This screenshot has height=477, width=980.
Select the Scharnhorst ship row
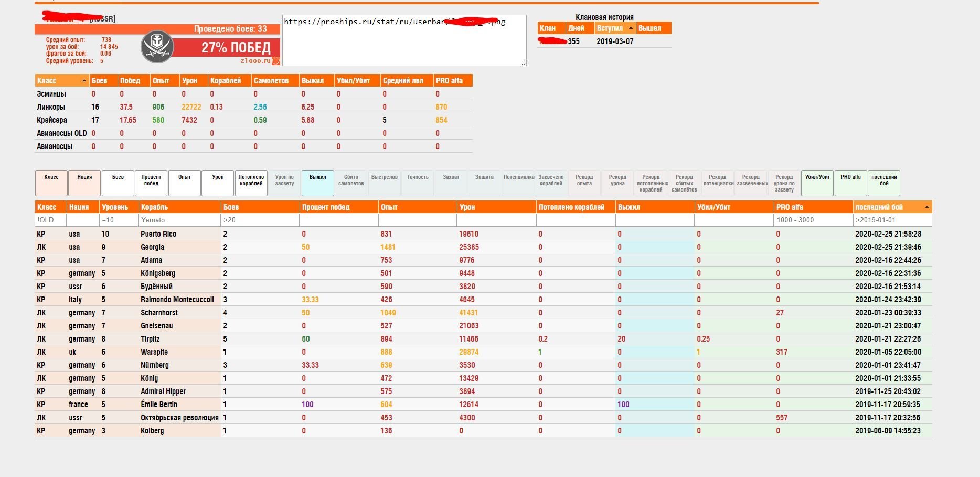point(159,313)
